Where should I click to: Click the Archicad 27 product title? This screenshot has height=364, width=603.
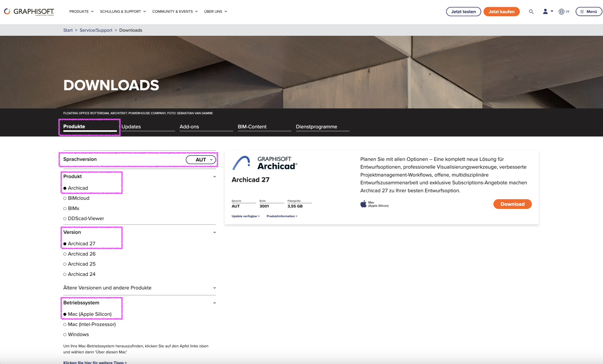251,180
